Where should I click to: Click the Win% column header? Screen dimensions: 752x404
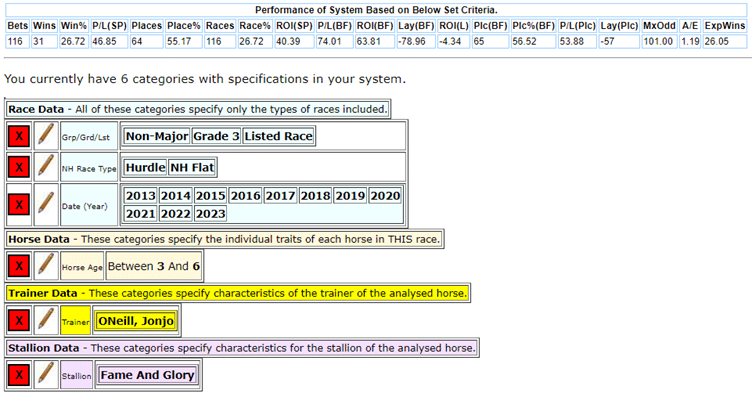point(73,26)
